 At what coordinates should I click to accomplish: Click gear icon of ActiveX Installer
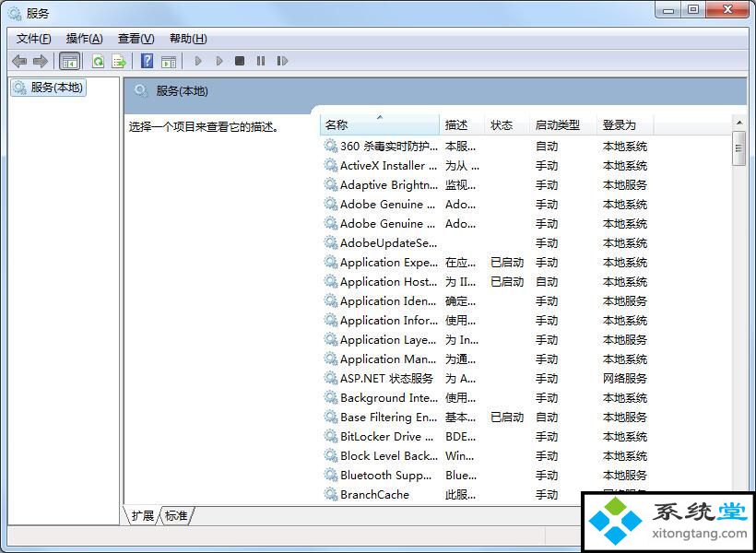330,165
